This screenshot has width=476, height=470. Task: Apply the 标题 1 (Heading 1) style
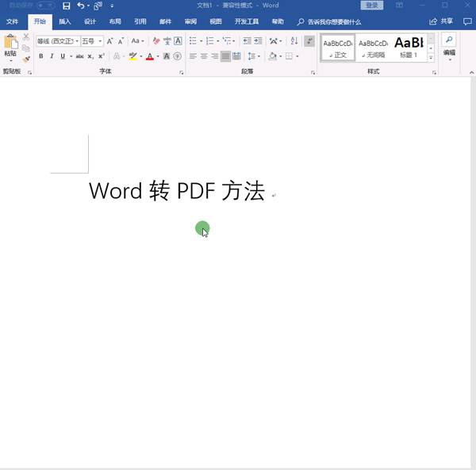pos(409,48)
